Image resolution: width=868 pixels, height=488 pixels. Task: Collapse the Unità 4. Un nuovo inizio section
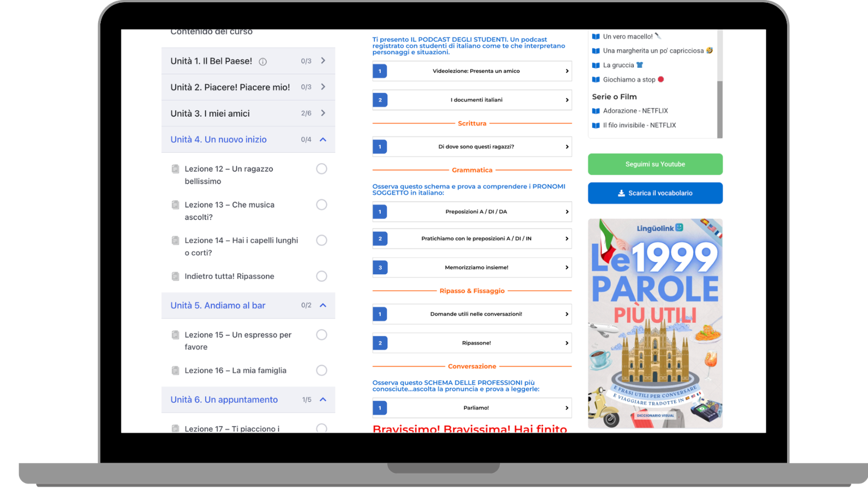(323, 139)
